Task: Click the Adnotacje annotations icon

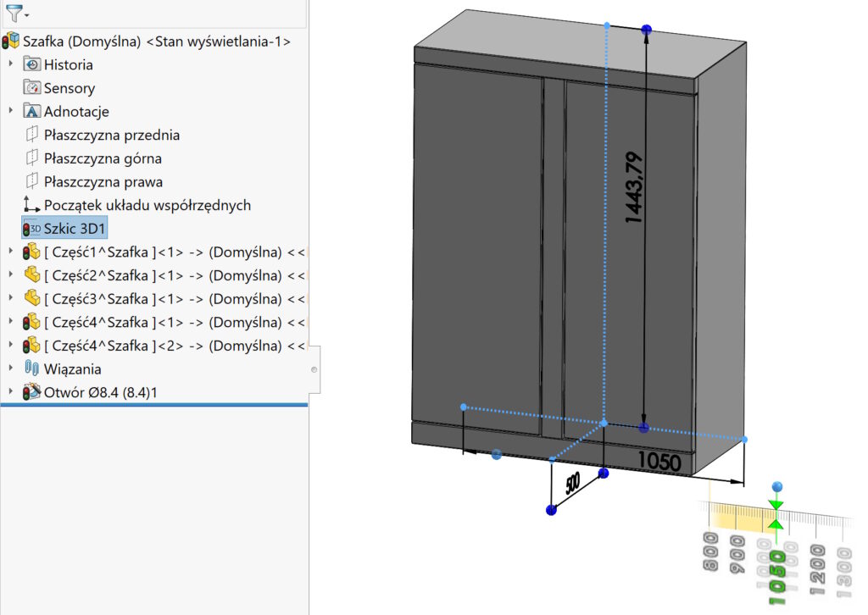Action: [x=32, y=111]
